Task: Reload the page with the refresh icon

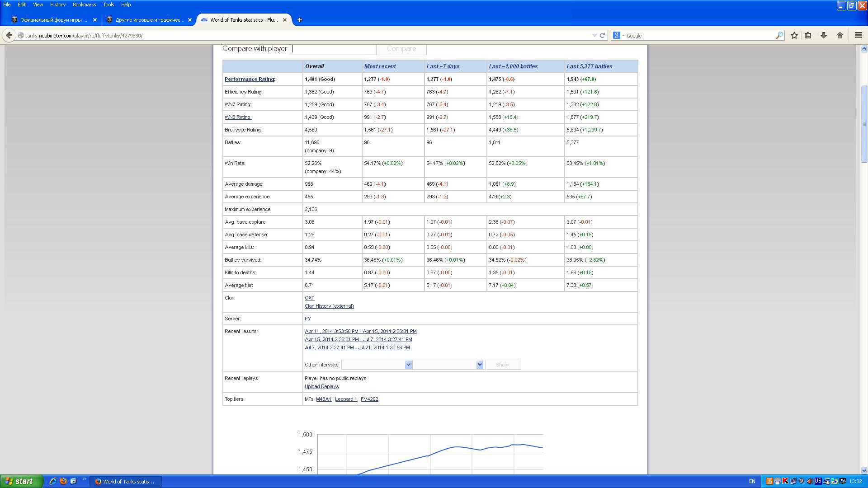Action: 602,35
